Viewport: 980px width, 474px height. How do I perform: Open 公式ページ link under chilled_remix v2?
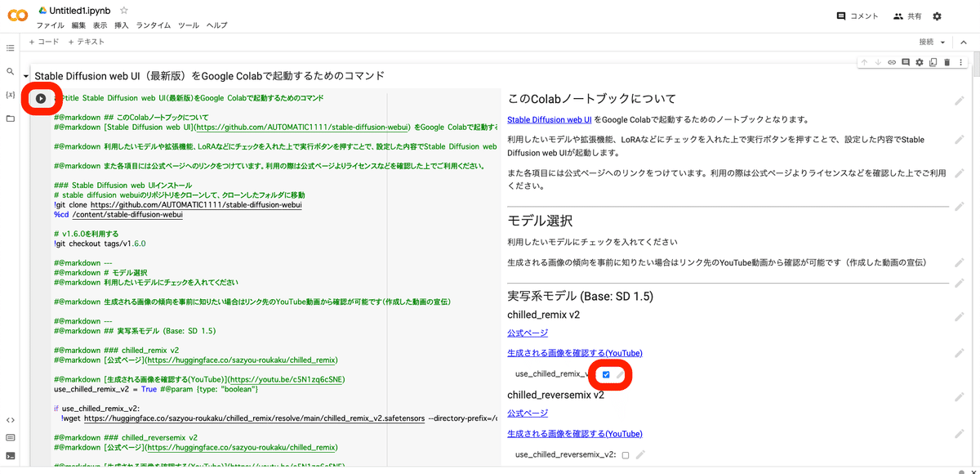click(528, 333)
